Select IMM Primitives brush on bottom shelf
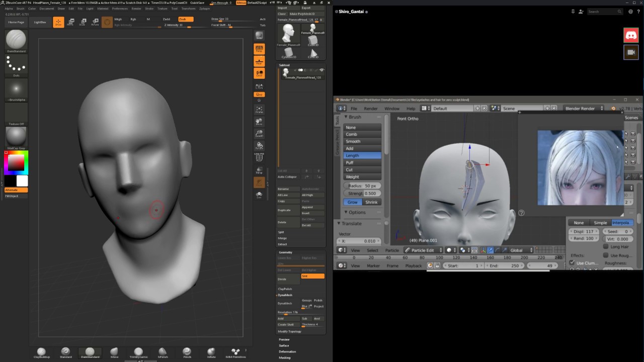 [x=235, y=353]
